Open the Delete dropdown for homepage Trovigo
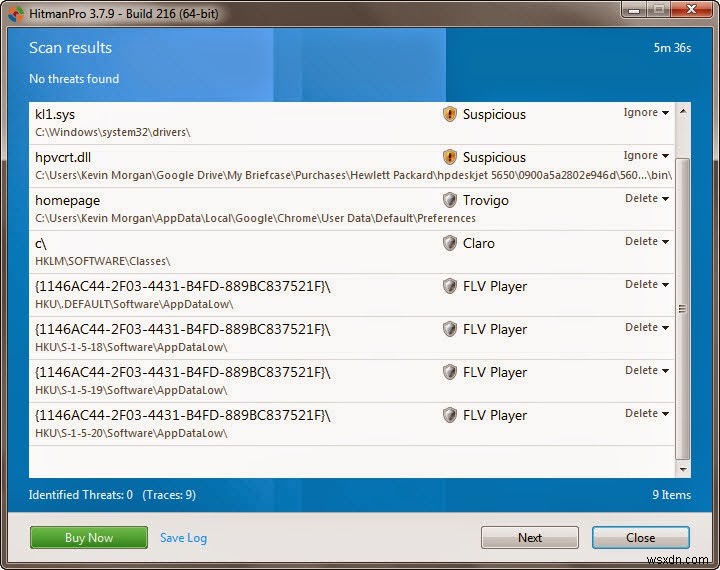The height and width of the screenshot is (570, 720). point(647,198)
